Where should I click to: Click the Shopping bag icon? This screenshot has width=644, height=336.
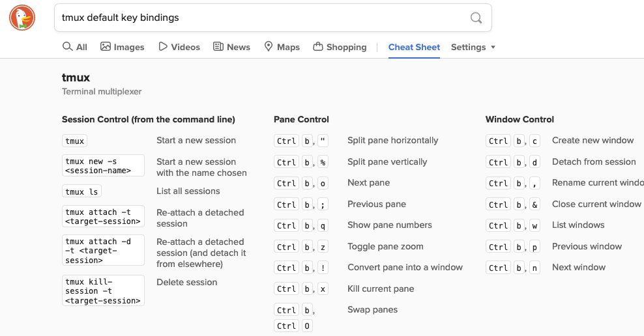(x=318, y=46)
